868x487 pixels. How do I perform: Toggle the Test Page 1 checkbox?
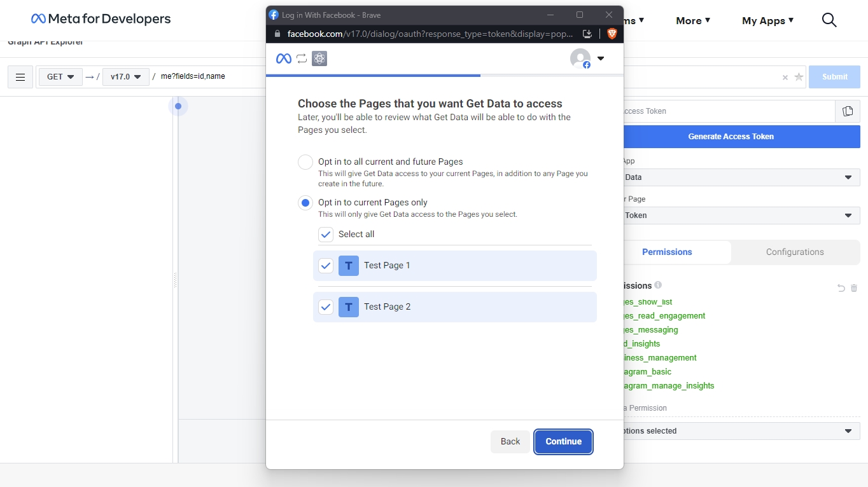pos(326,266)
